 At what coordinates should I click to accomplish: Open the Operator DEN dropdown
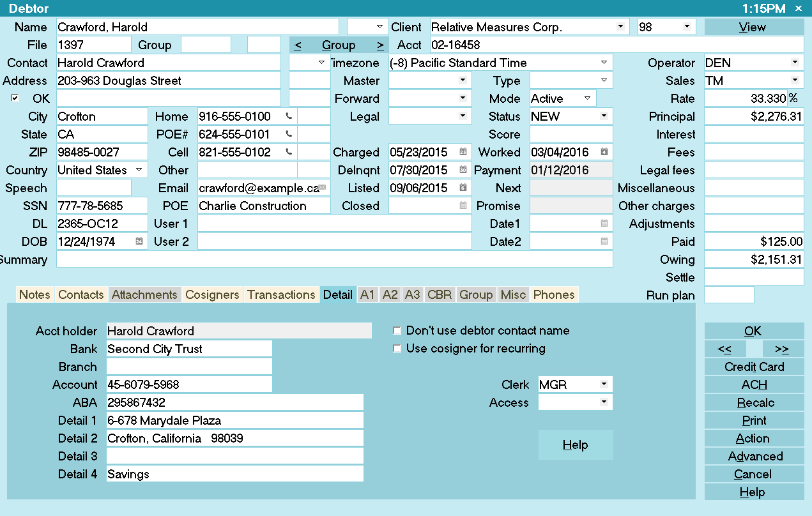click(795, 63)
